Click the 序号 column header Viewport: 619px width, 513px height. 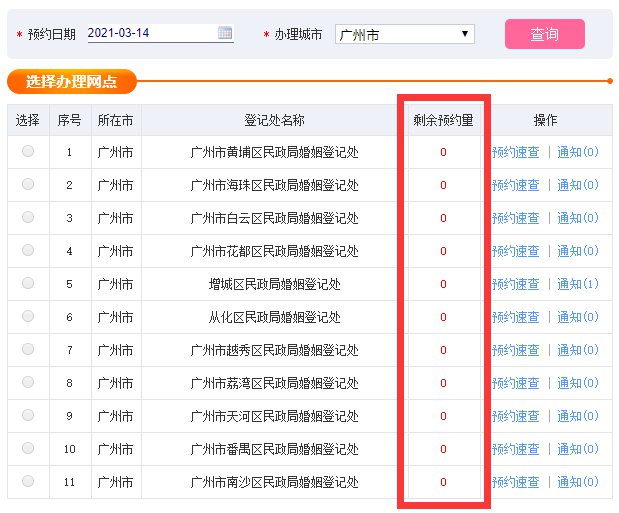pos(69,120)
